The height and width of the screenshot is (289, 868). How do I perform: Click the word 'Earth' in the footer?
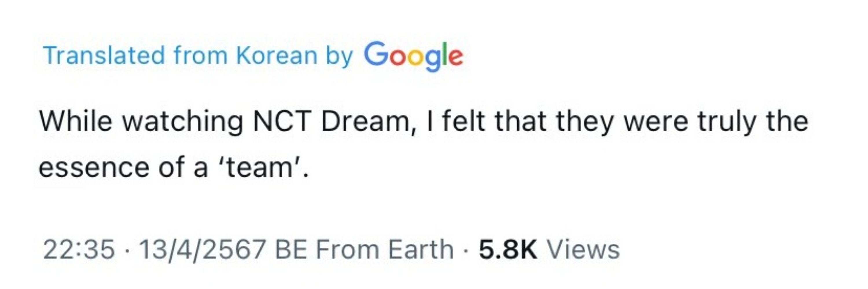pos(421,250)
